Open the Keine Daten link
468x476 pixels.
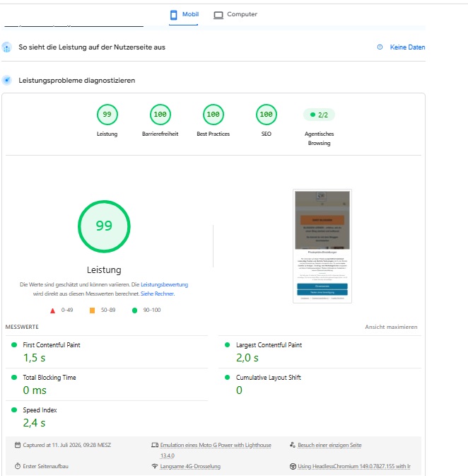[x=407, y=47]
